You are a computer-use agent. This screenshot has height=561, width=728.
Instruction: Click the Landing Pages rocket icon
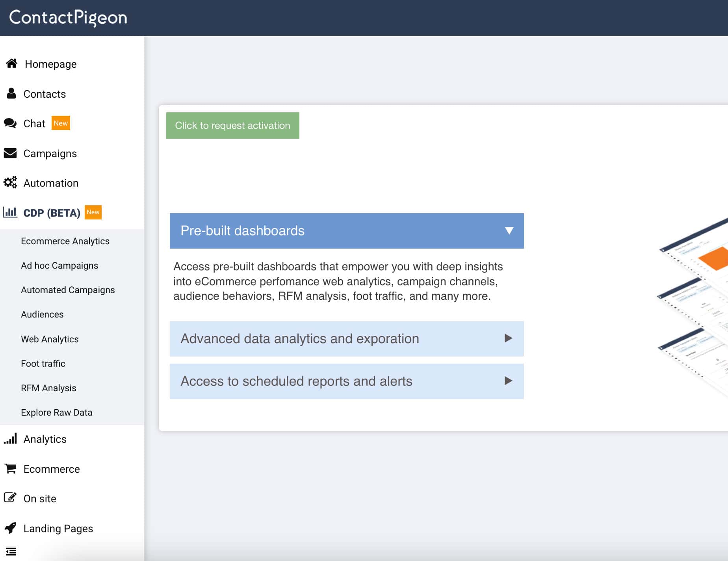point(11,528)
